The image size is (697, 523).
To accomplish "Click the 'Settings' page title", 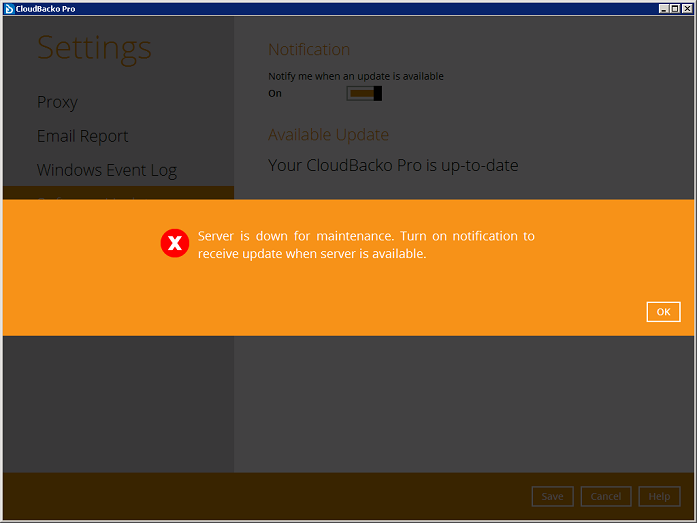I will [x=94, y=49].
